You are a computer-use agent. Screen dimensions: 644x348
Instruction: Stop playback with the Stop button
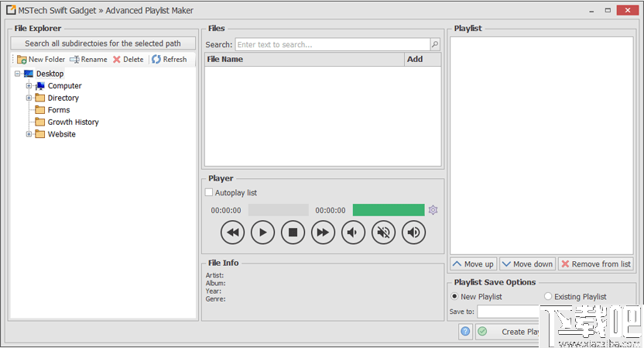(x=293, y=233)
